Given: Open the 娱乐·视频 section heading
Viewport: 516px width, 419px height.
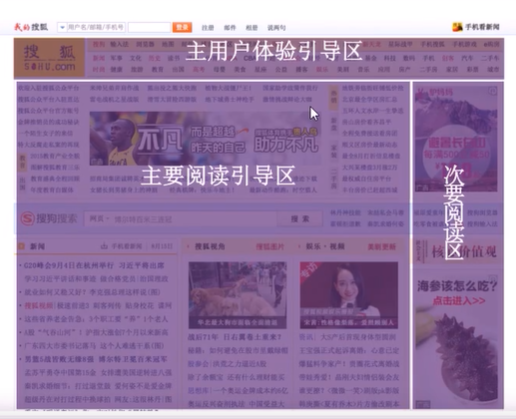Looking at the screenshot, I should [325, 246].
